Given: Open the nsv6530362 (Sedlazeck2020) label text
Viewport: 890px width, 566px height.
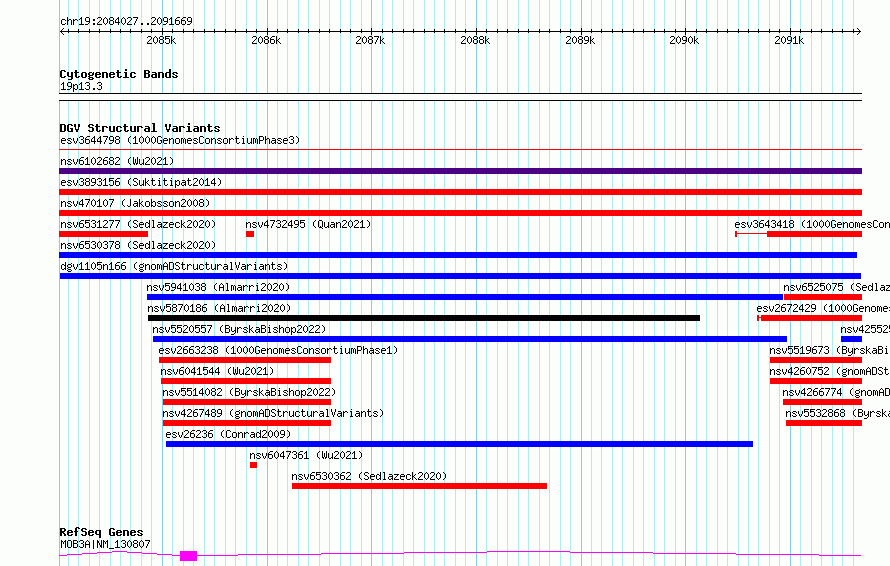Looking at the screenshot, I should click(x=370, y=476).
